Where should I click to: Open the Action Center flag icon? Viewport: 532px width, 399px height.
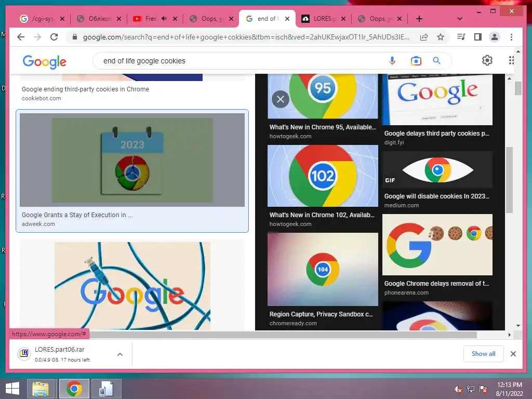pyautogui.click(x=483, y=389)
